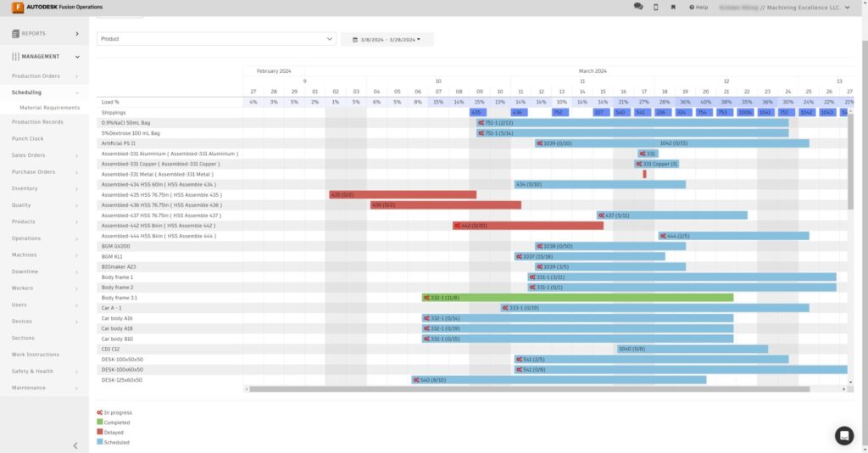This screenshot has height=453, width=868.
Task: Click the mobile device icon in header
Action: pos(656,7)
